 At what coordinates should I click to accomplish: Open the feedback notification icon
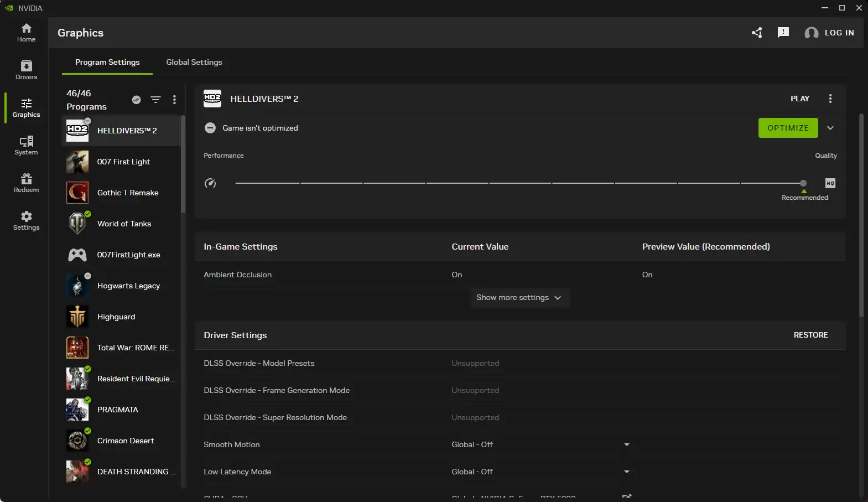[x=783, y=33]
